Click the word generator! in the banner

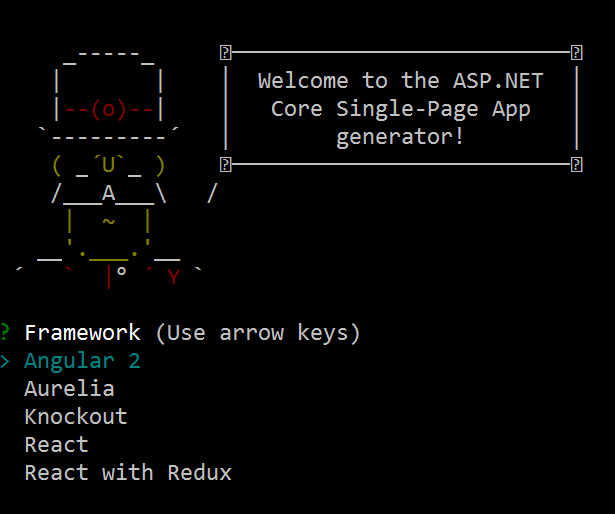click(x=400, y=137)
